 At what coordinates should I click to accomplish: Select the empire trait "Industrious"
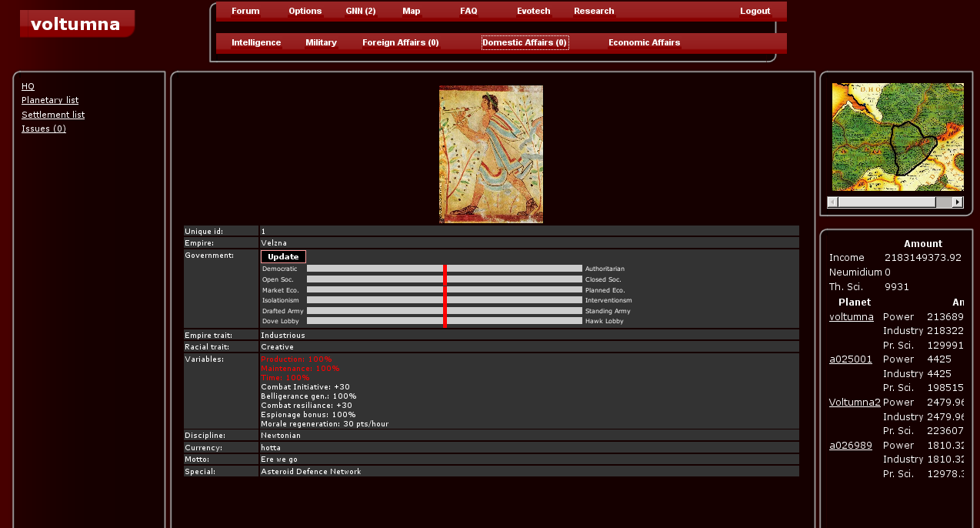[x=283, y=335]
